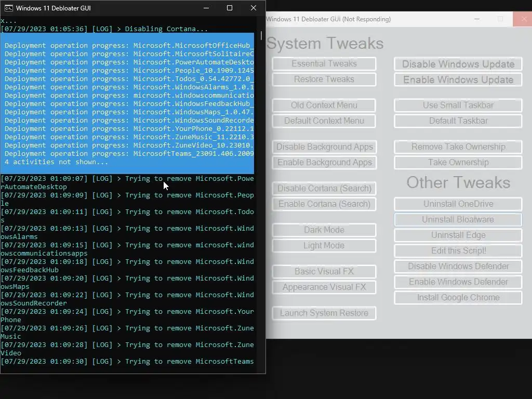Screen dimensions: 532x399
Task: Click Uninstall Edge button
Action: click(458, 235)
